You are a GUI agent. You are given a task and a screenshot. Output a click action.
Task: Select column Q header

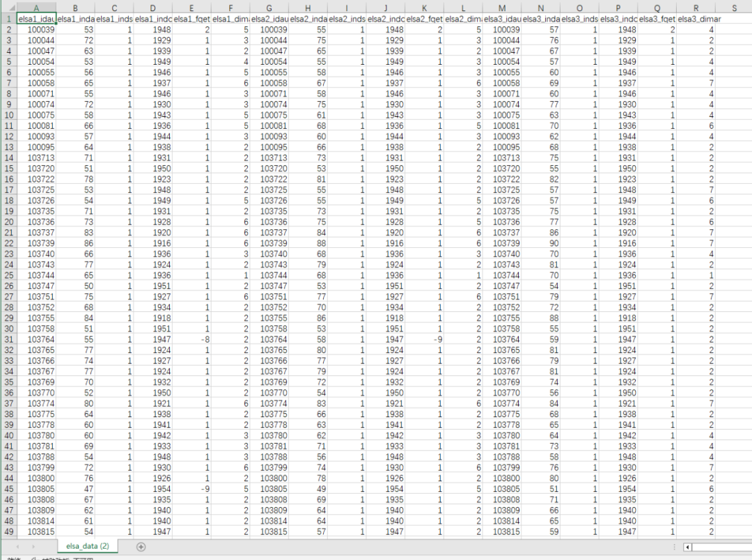point(657,8)
